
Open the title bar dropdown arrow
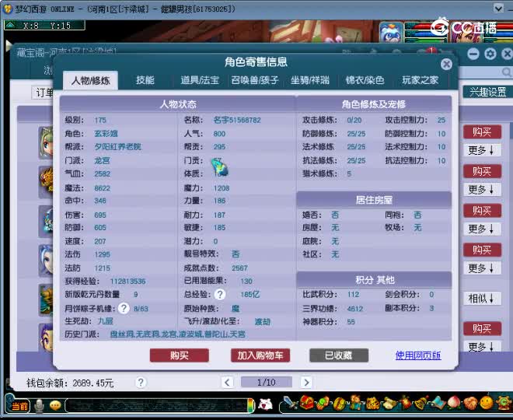[498, 9]
